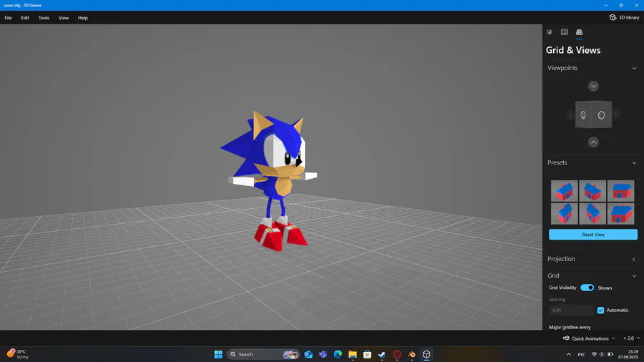Open Microsoft Teams from the taskbar
644x362 pixels.
click(x=323, y=354)
